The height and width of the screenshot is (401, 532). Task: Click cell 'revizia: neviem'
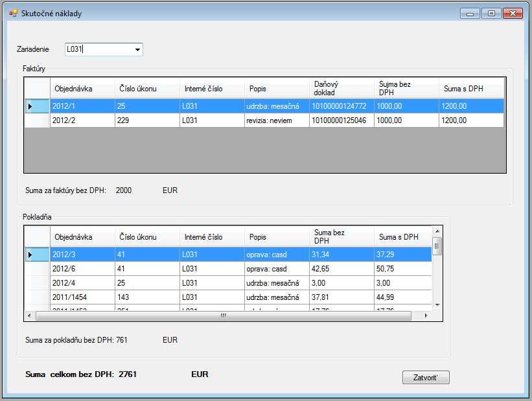tap(277, 120)
